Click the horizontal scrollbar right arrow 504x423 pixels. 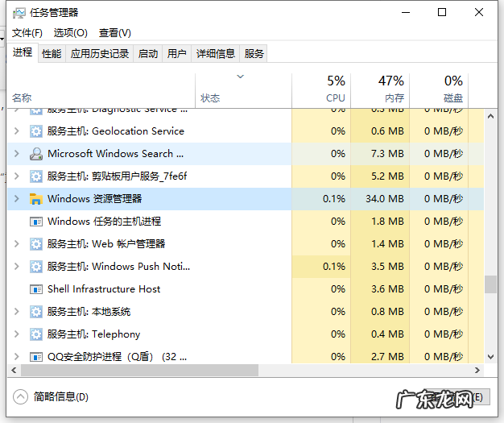(x=477, y=371)
